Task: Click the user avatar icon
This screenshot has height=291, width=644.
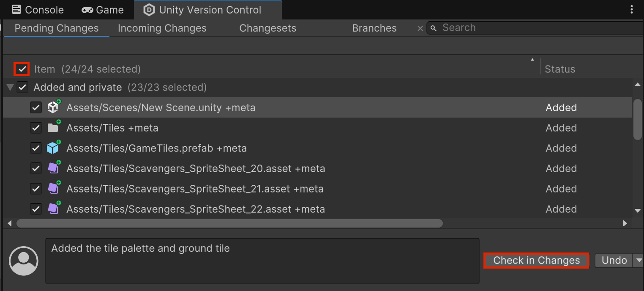Action: tap(24, 261)
